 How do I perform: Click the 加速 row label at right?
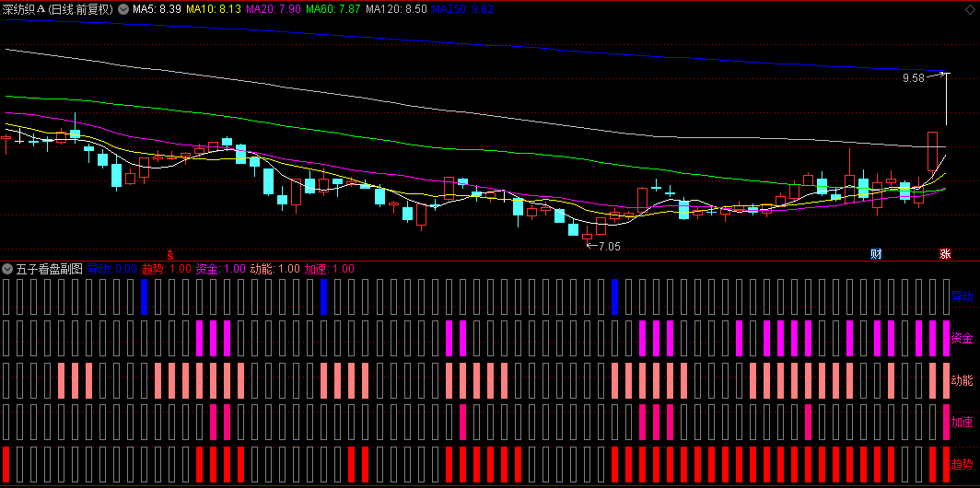pyautogui.click(x=962, y=423)
